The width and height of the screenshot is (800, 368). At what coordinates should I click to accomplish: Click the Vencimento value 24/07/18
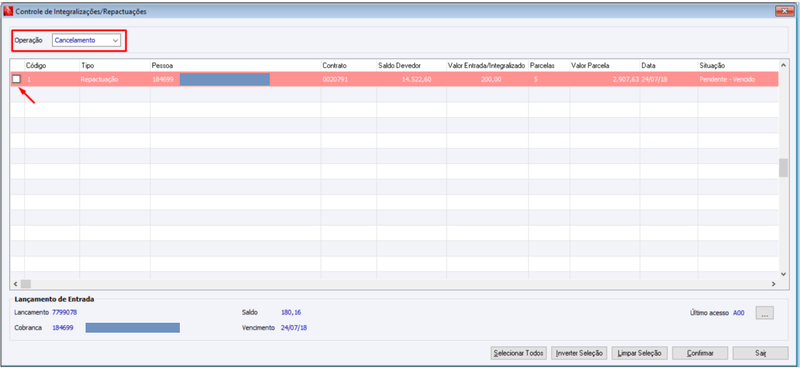(294, 328)
